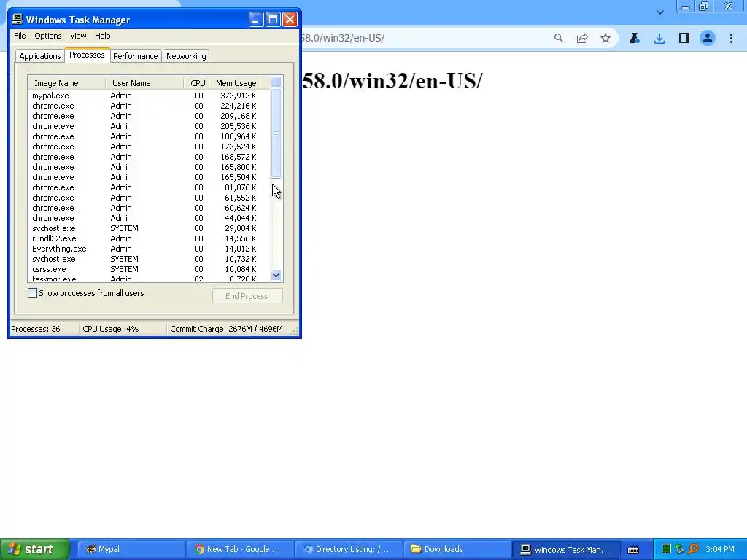Select svchost.exe using 10,732 K
747x560 pixels.
pos(149,259)
